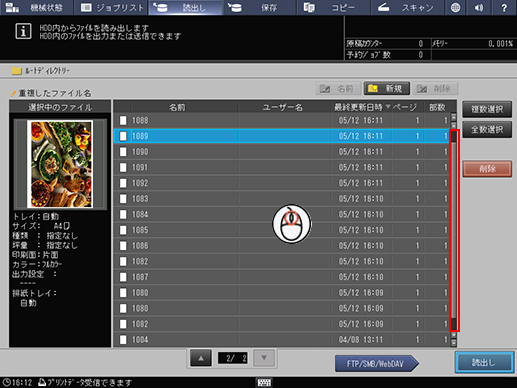
Task: Switch to the スキャン tab
Action: click(x=408, y=7)
